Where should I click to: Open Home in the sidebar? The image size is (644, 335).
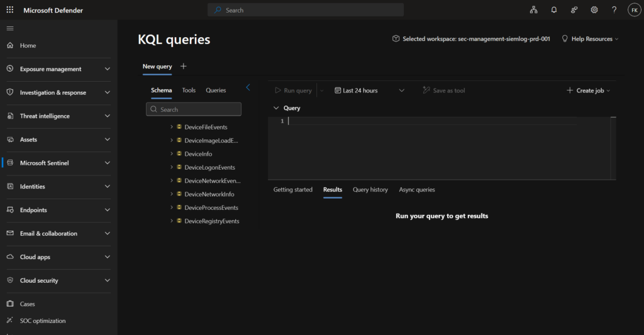coord(28,46)
